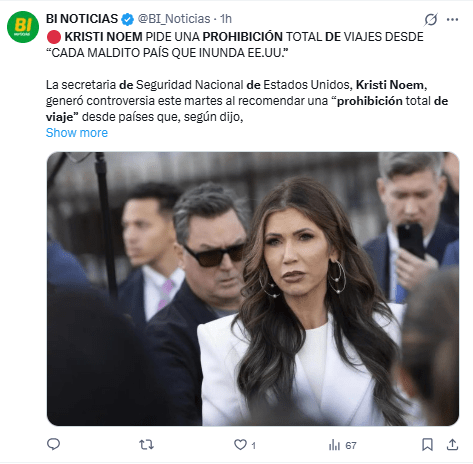
Task: Bookmark this post
Action: click(427, 445)
